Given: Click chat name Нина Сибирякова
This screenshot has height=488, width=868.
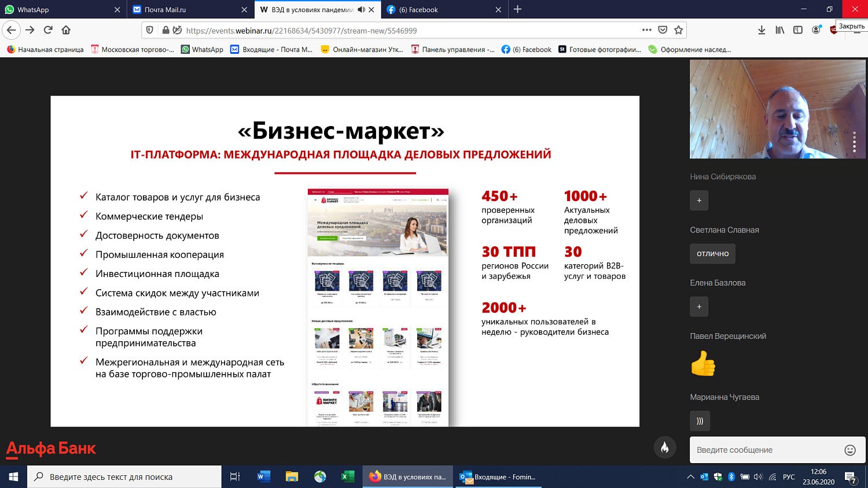Looking at the screenshot, I should point(723,177).
